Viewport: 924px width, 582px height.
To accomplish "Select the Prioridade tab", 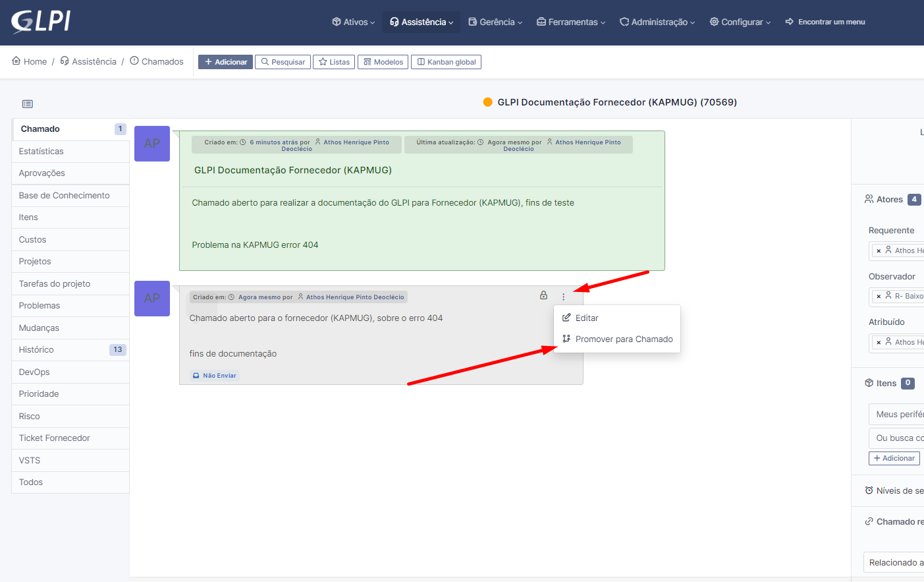I will click(x=70, y=394).
